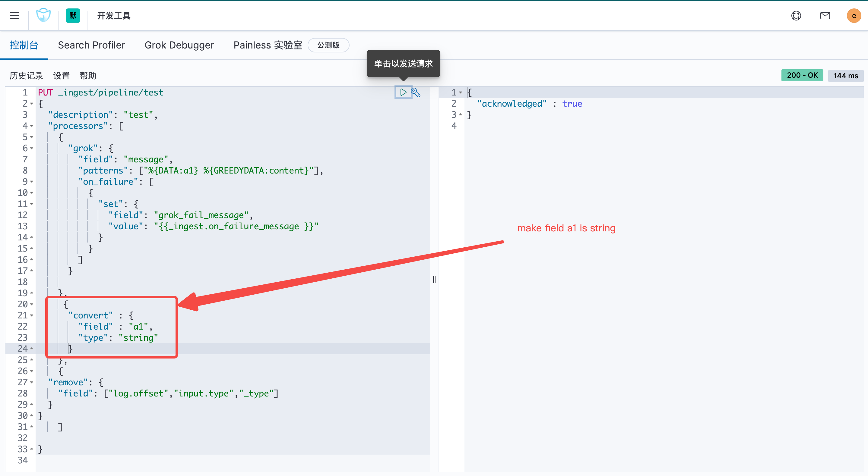The image size is (868, 476).
Task: Collapse the grok block at line 6
Action: click(x=32, y=148)
